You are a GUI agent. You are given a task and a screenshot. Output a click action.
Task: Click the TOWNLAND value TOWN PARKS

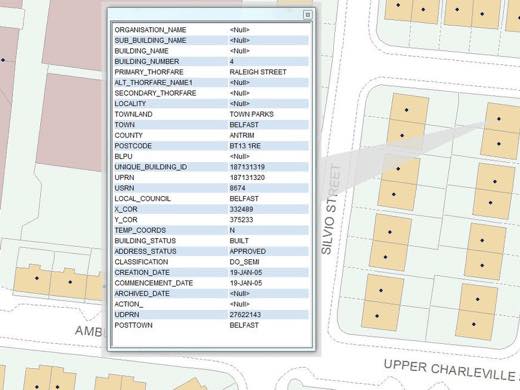click(x=251, y=114)
